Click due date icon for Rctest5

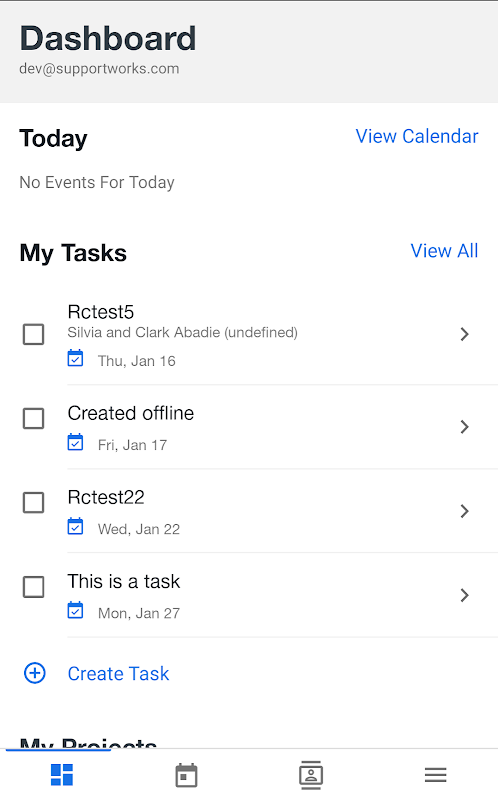point(76,358)
